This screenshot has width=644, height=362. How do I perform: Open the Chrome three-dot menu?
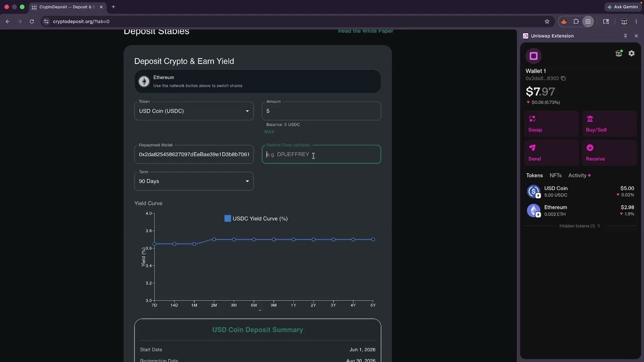tap(636, 22)
